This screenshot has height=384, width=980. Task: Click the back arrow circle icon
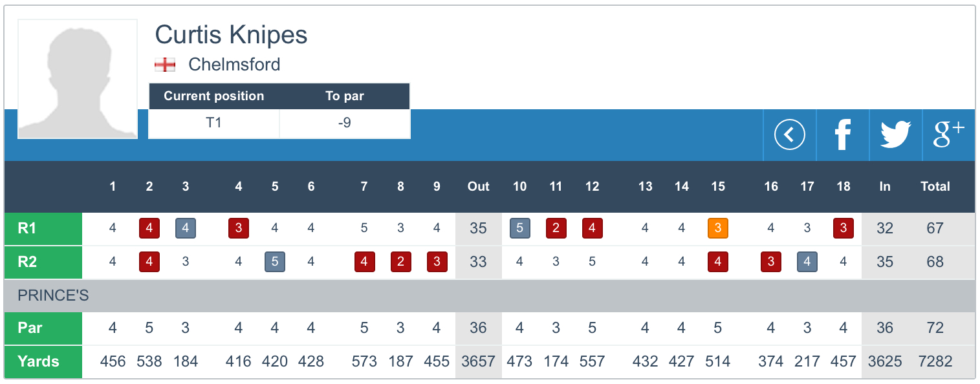[789, 135]
